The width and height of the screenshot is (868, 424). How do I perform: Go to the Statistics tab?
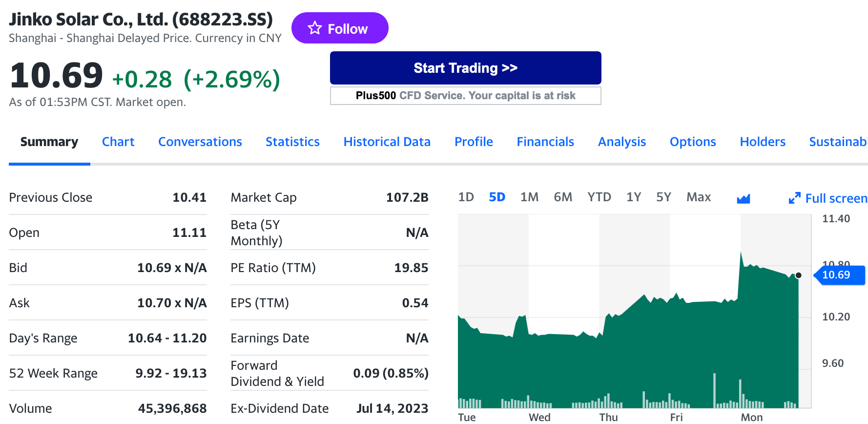tap(292, 142)
